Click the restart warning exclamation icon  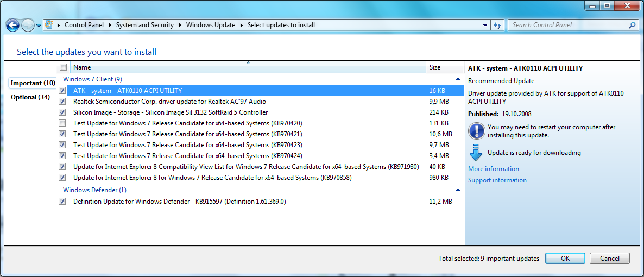point(476,131)
